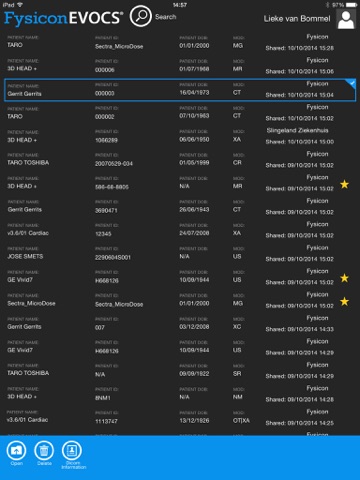Click DOB 13/12/1926 cell

click(x=194, y=420)
